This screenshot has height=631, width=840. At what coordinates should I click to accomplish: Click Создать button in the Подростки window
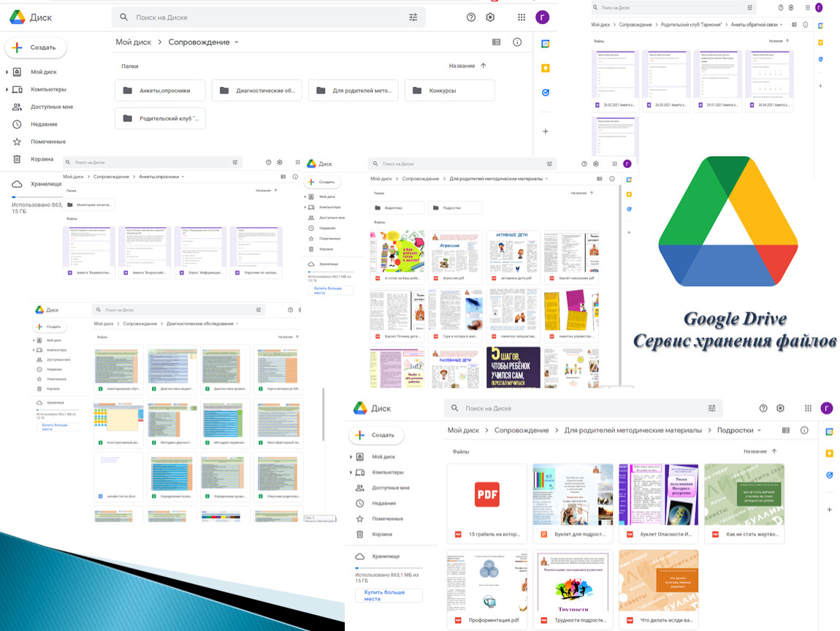pos(377,435)
